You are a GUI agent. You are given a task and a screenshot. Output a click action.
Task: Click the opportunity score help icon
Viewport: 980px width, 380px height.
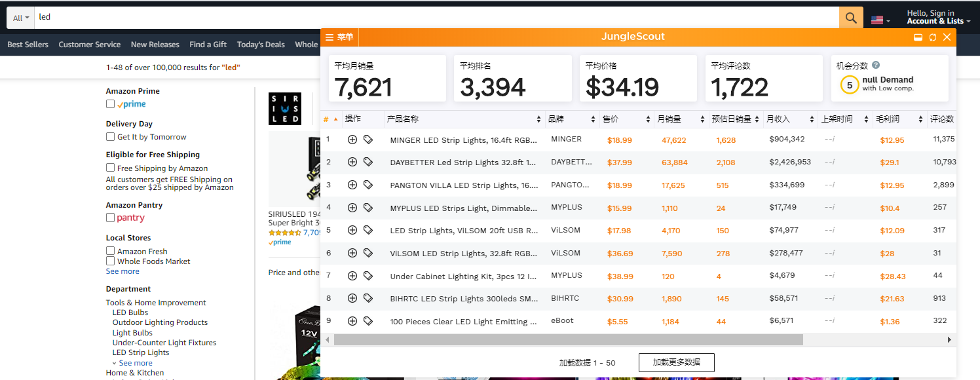[876, 66]
